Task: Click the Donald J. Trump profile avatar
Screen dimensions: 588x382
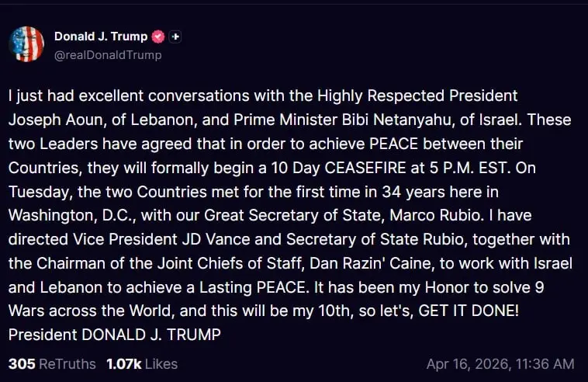Action: click(x=26, y=43)
